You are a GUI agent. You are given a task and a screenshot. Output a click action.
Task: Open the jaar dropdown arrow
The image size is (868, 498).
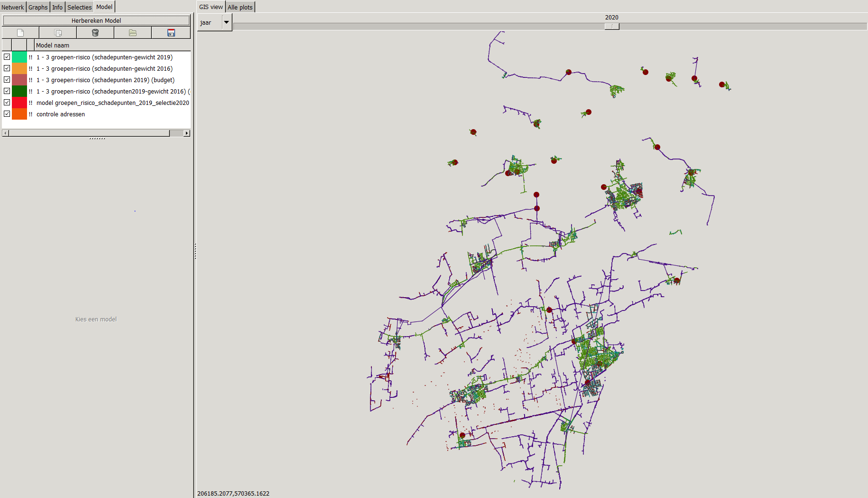(227, 22)
